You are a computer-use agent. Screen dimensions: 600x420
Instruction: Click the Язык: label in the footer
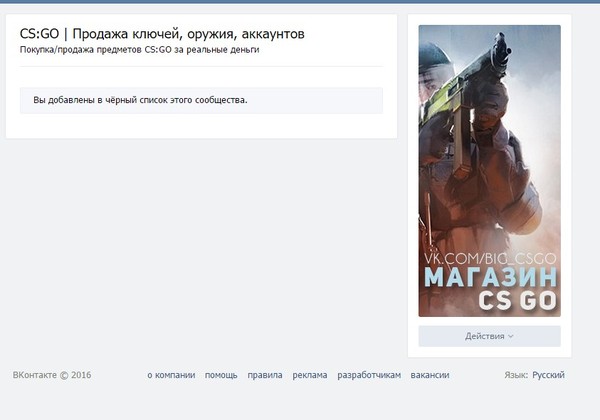tap(516, 375)
